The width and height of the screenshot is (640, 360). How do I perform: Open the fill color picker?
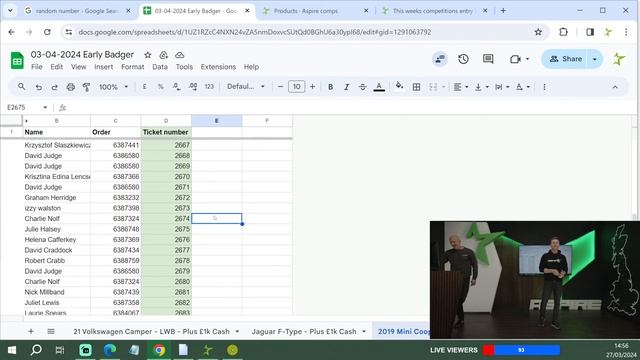(x=400, y=86)
